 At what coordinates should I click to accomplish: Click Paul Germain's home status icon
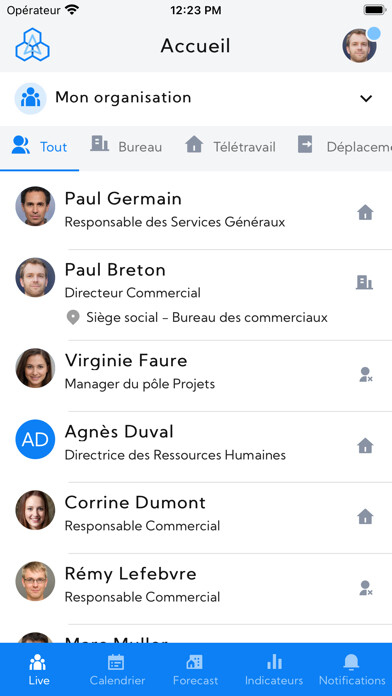pos(365,213)
